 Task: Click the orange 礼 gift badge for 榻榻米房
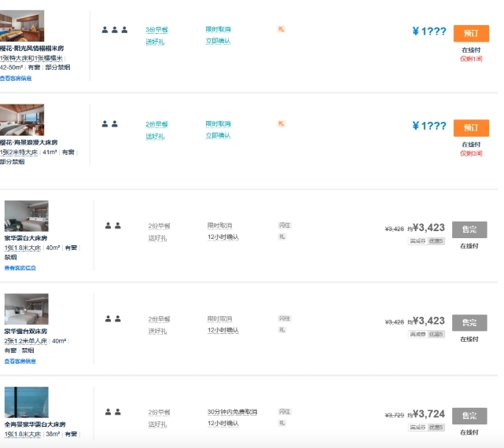pyautogui.click(x=281, y=29)
